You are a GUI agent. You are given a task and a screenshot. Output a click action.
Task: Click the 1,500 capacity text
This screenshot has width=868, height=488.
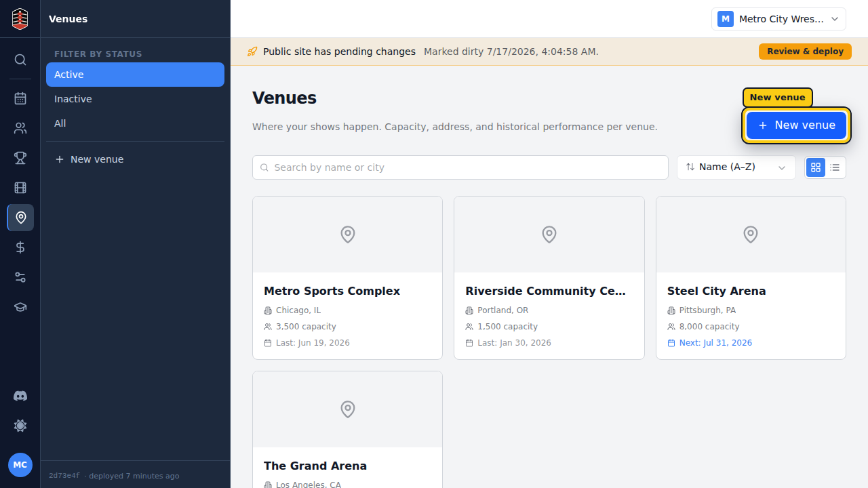[507, 327]
